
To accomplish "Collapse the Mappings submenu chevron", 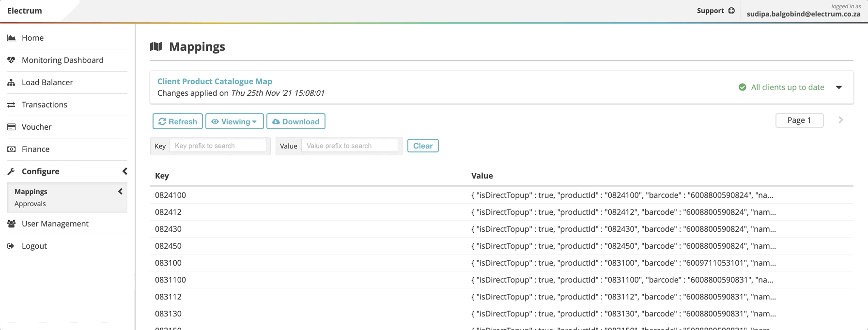I will [120, 192].
